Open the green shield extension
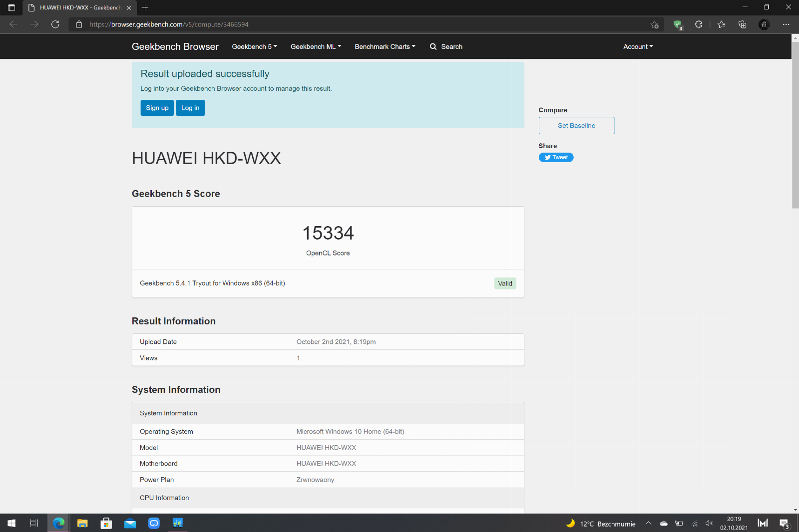This screenshot has height=532, width=799. (x=678, y=24)
